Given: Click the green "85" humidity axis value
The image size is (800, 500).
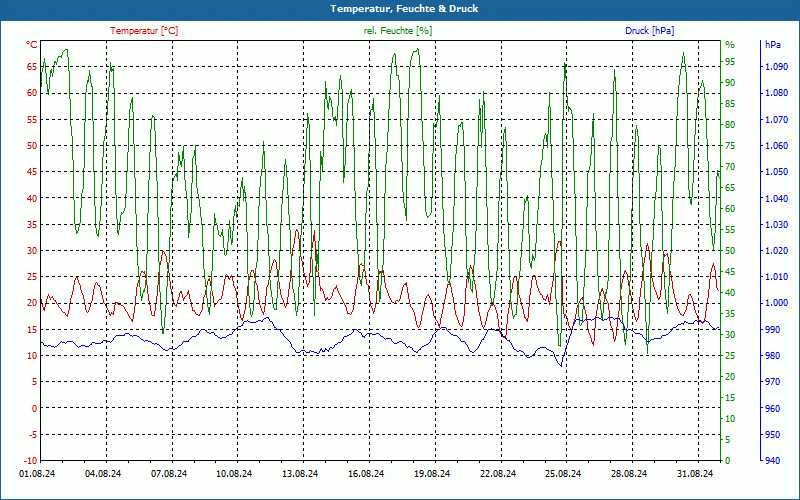Looking at the screenshot, I should coord(730,104).
